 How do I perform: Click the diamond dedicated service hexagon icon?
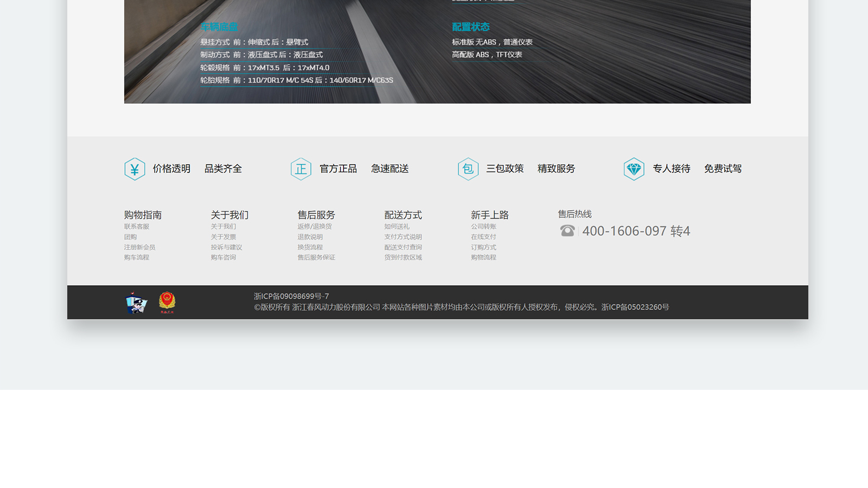pos(634,169)
